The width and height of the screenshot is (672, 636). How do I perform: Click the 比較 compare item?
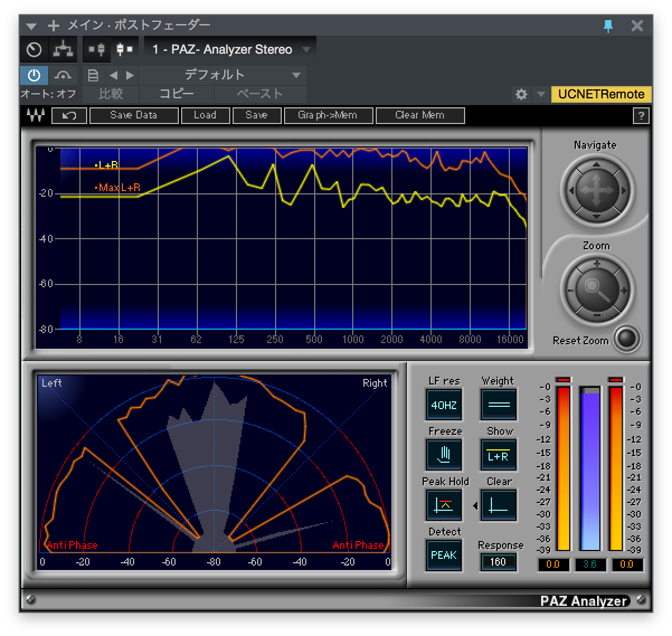coord(110,94)
